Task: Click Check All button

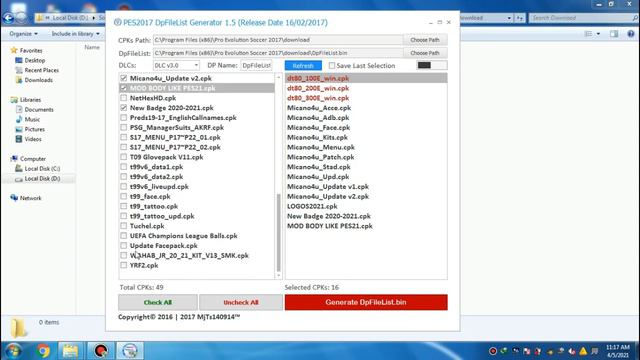Action: (158, 302)
